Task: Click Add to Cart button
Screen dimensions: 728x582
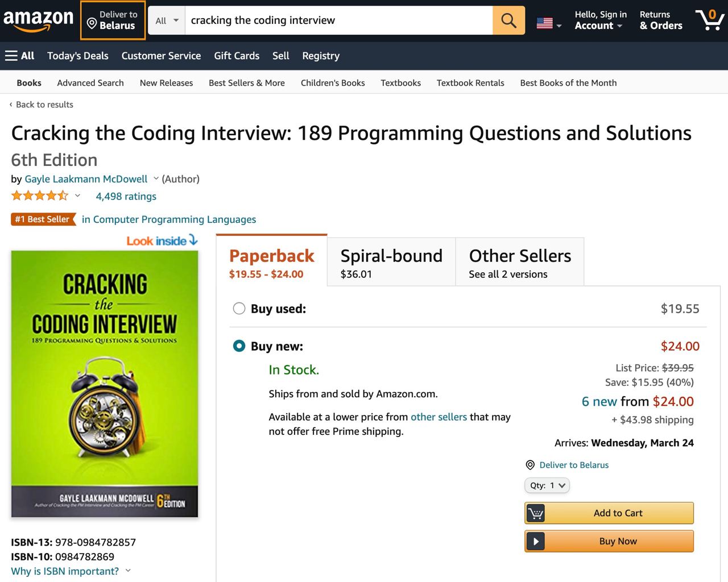Action: [609, 513]
